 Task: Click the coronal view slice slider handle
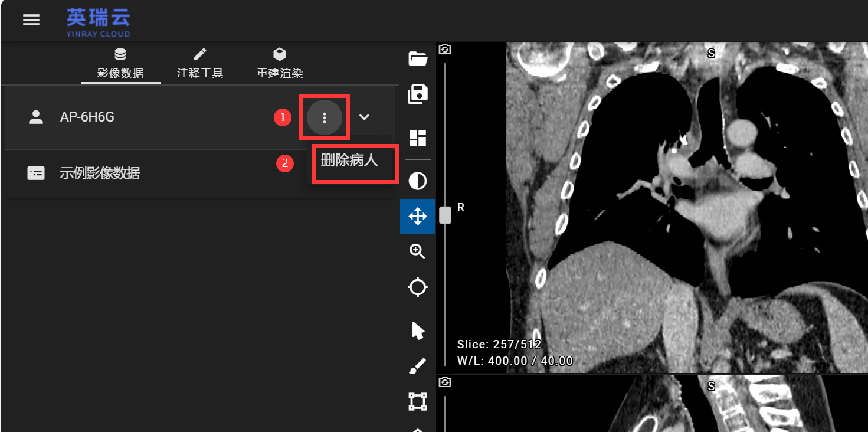[x=446, y=215]
